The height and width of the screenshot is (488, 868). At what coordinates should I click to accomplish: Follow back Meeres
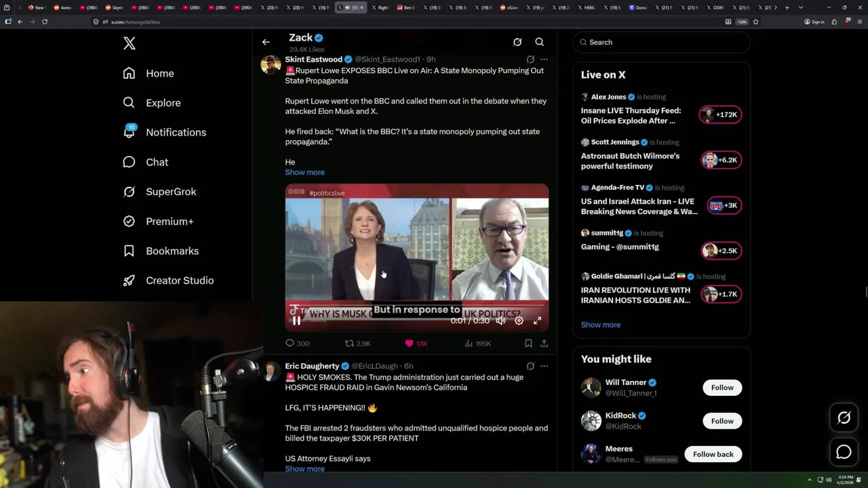pos(713,454)
